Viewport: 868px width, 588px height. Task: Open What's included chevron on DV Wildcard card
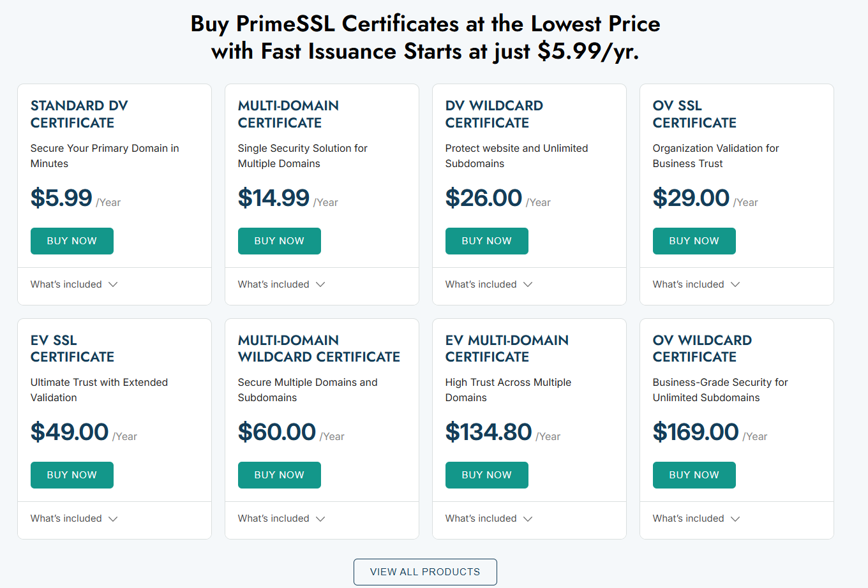[527, 284]
